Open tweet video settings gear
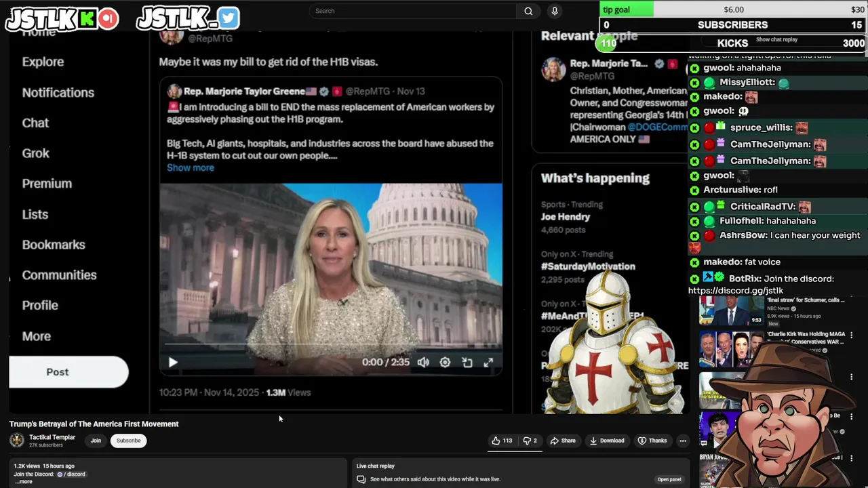 445,363
